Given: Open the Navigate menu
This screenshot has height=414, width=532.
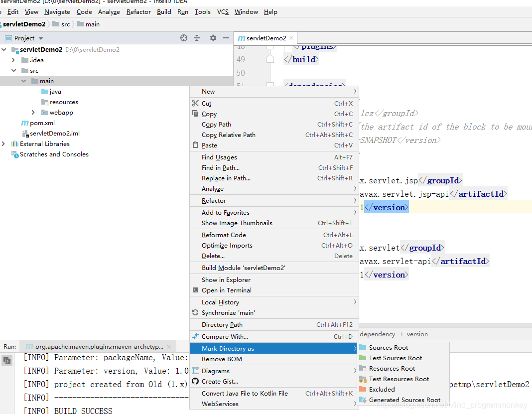Looking at the screenshot, I should (x=57, y=12).
